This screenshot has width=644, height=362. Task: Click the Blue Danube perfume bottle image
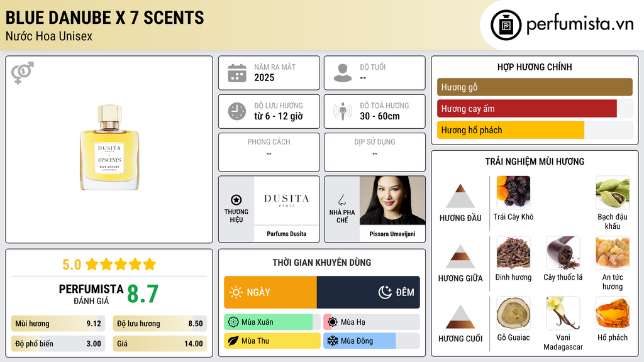pyautogui.click(x=109, y=148)
